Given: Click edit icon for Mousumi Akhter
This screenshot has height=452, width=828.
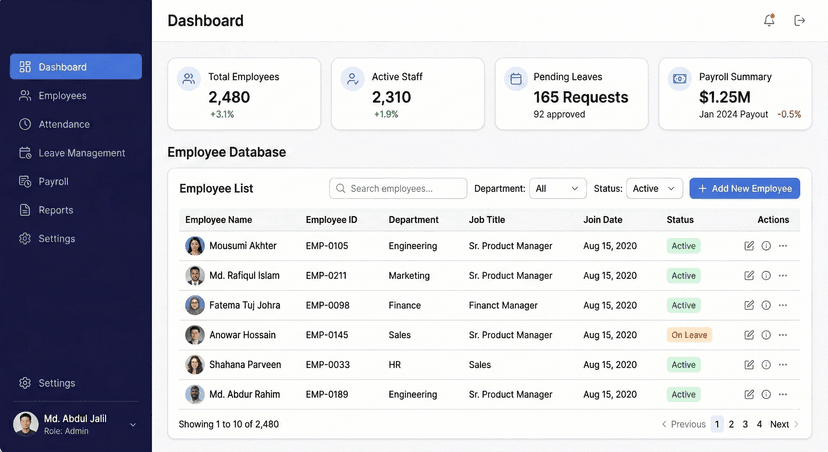Looking at the screenshot, I should pos(749,246).
